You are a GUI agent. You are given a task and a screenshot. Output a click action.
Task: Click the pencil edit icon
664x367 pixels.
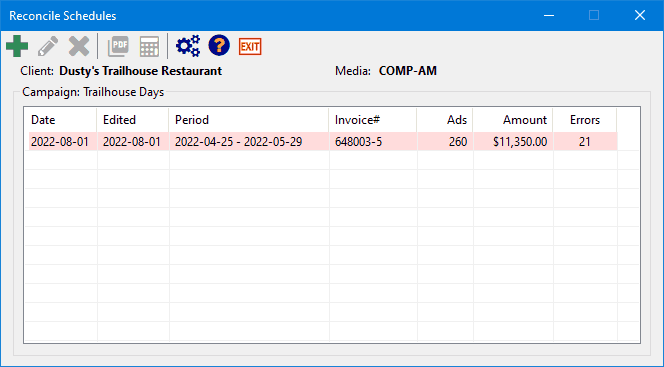click(48, 46)
